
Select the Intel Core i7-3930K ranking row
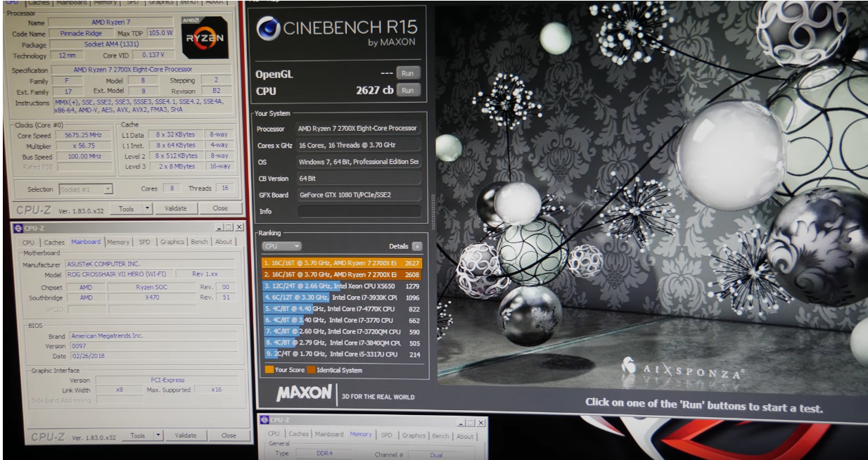343,298
